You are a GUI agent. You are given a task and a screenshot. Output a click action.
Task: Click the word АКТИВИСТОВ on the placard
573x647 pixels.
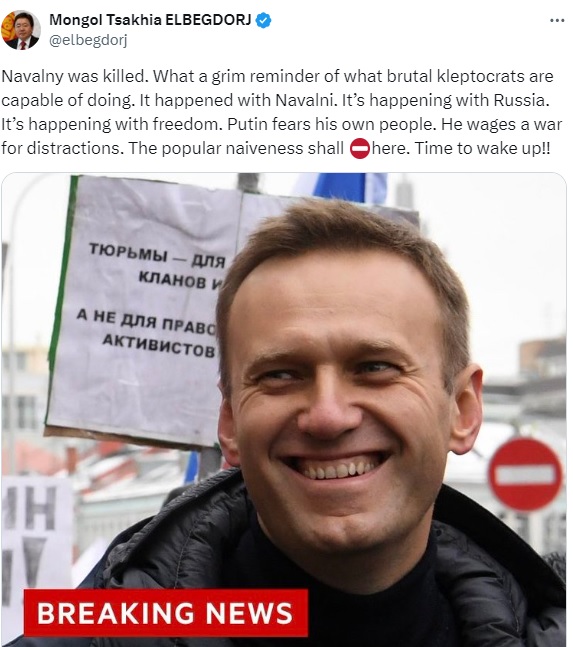point(158,346)
